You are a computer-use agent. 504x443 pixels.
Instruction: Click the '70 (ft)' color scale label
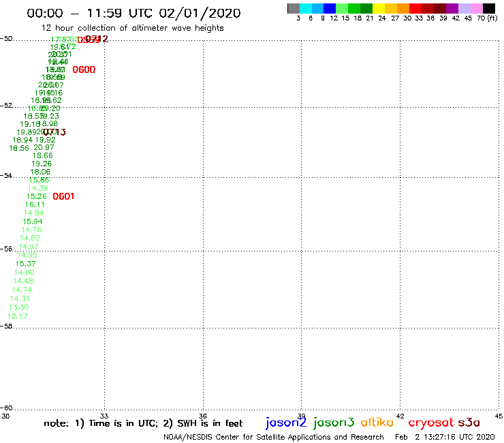point(487,18)
